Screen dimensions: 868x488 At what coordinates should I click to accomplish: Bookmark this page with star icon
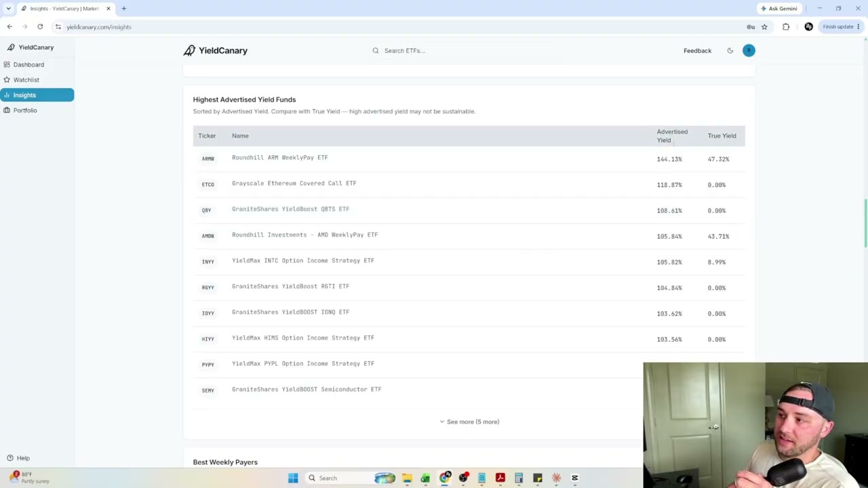pos(764,27)
